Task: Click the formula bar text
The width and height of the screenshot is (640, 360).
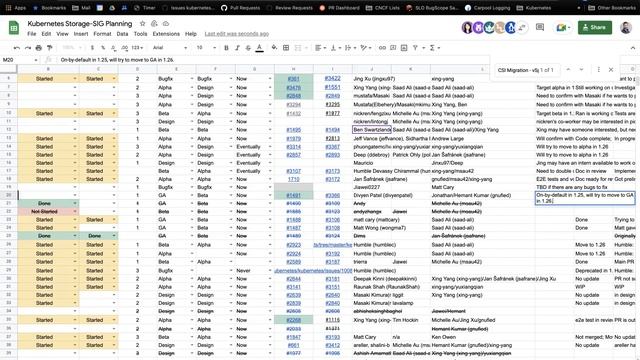Action: coord(117,60)
